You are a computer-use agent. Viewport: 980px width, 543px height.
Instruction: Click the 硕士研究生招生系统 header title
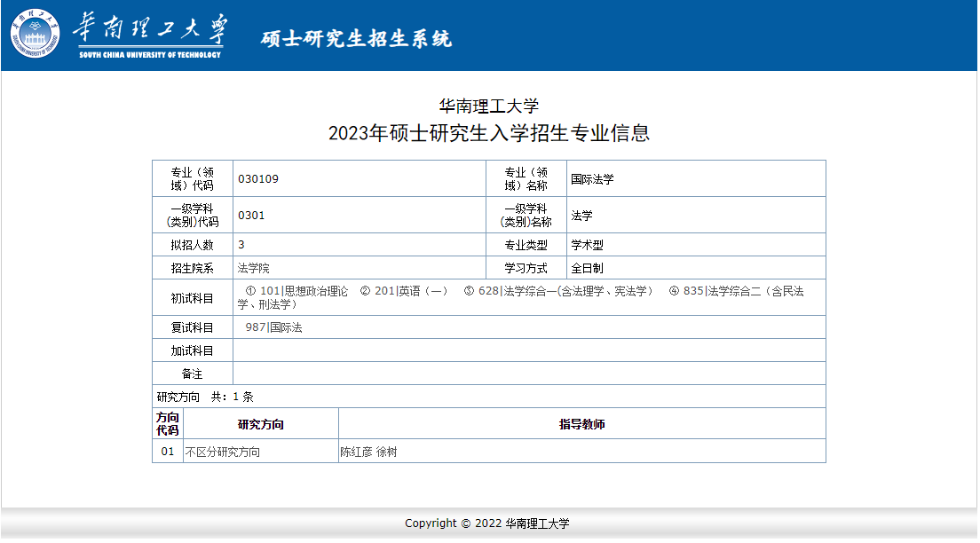(x=356, y=39)
